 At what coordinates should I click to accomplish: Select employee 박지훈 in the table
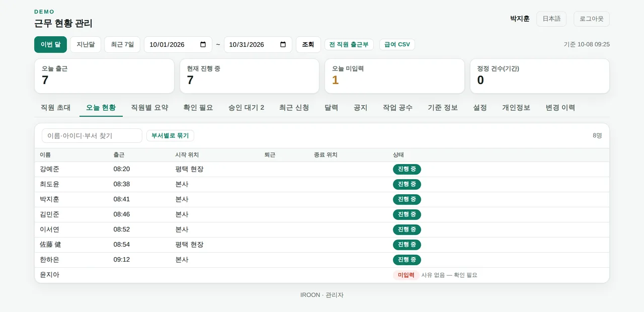point(50,199)
